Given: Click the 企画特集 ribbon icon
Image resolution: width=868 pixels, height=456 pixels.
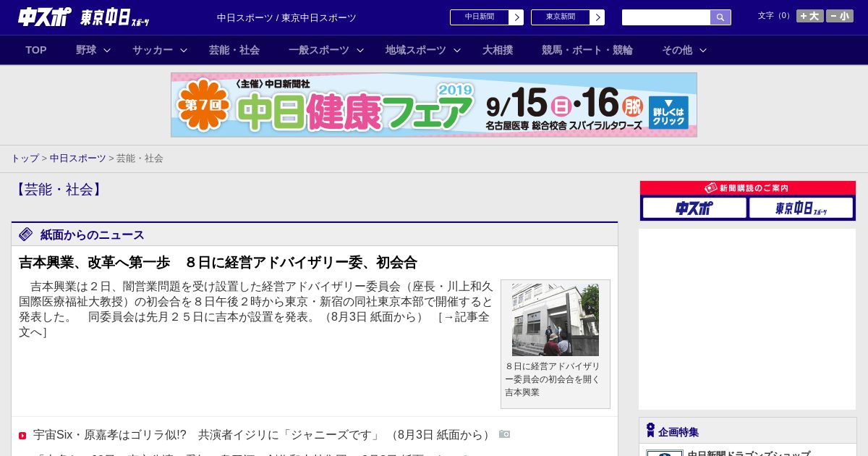Looking at the screenshot, I should coord(650,431).
